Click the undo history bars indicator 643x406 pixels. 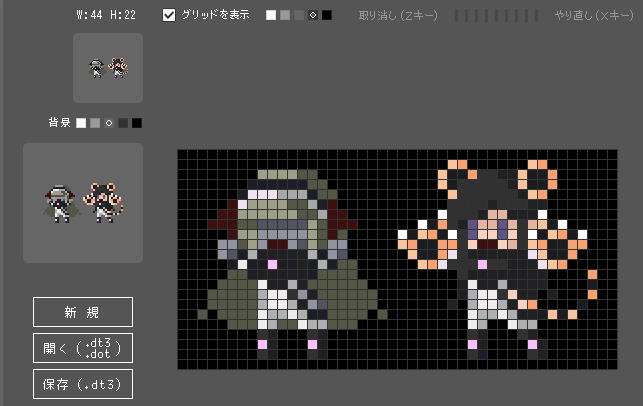click(x=496, y=16)
